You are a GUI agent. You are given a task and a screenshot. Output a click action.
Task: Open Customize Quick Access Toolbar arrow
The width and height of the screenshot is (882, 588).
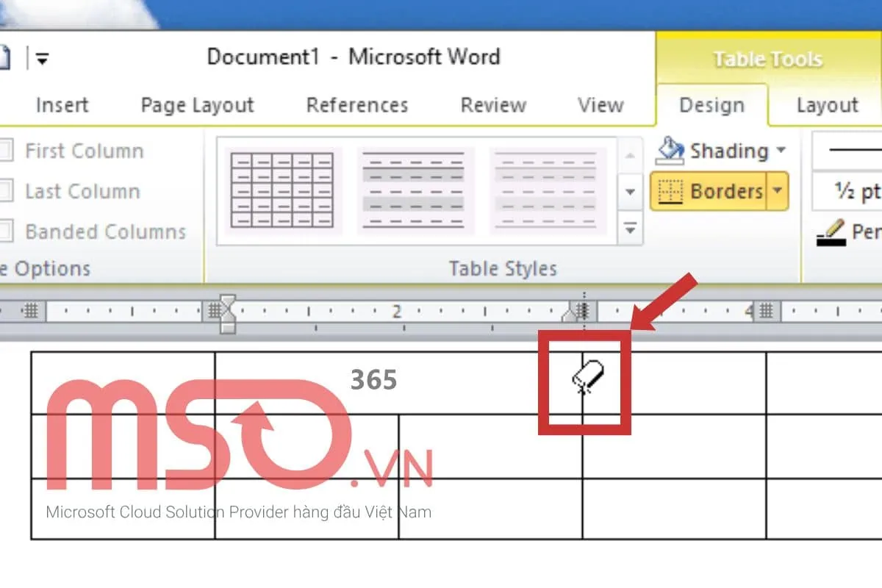42,60
